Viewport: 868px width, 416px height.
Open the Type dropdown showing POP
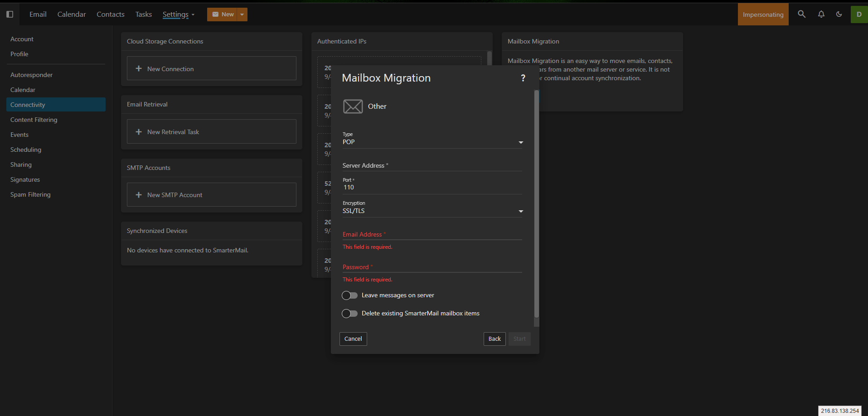432,142
